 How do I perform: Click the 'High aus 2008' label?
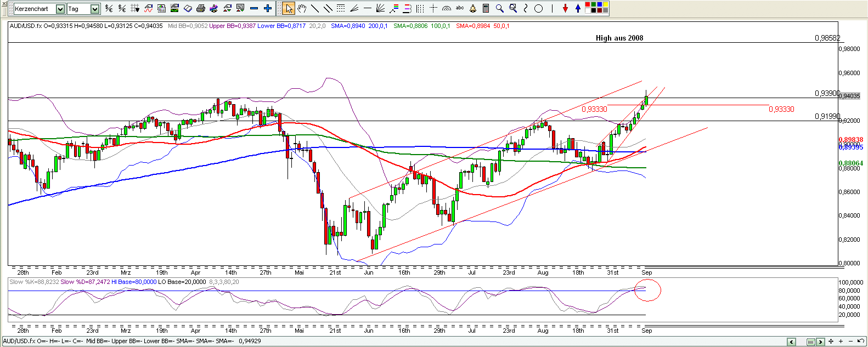click(x=619, y=38)
